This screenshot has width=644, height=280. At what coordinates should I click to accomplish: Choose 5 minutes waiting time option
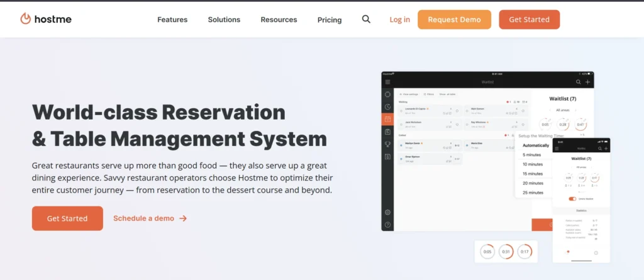pyautogui.click(x=532, y=155)
